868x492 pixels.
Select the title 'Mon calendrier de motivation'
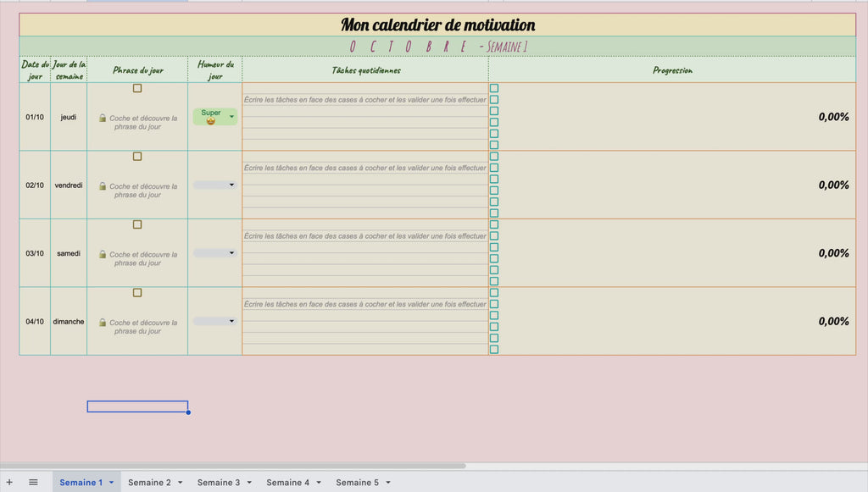tap(438, 25)
